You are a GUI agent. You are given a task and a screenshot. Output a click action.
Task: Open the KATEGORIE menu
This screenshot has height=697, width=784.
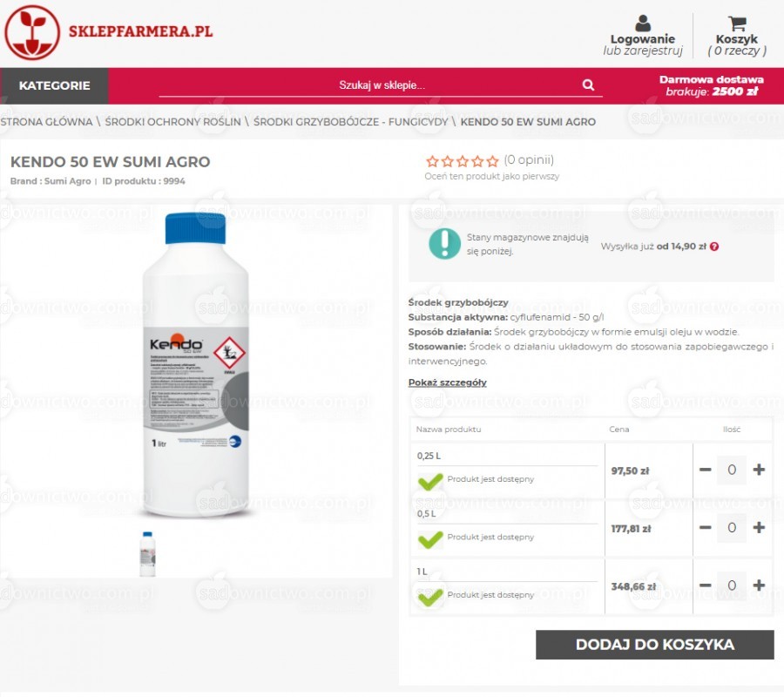tap(54, 85)
